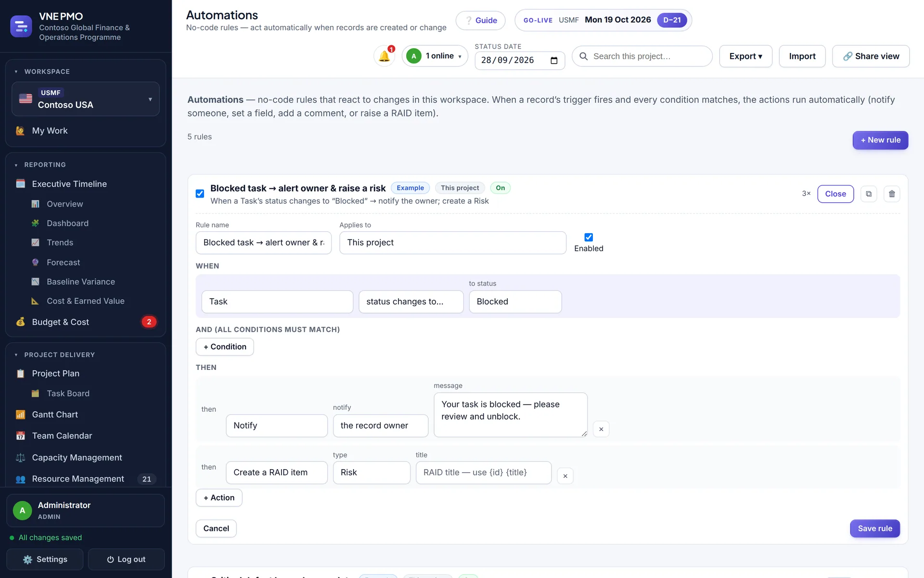Collapse the Project Delivery section
This screenshot has height=578, width=924.
tap(59, 355)
